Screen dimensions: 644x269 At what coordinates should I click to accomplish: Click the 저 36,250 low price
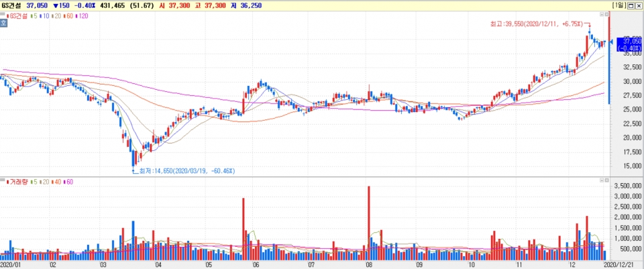(248, 5)
